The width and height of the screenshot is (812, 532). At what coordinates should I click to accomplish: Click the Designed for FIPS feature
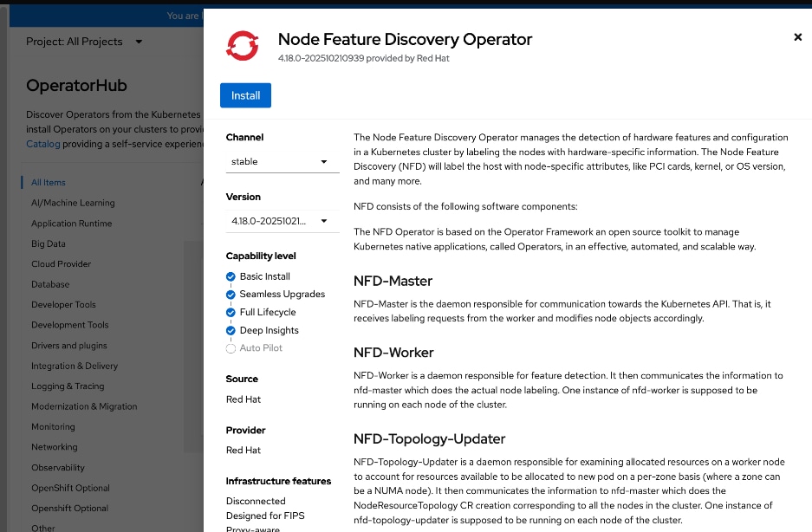[265, 516]
